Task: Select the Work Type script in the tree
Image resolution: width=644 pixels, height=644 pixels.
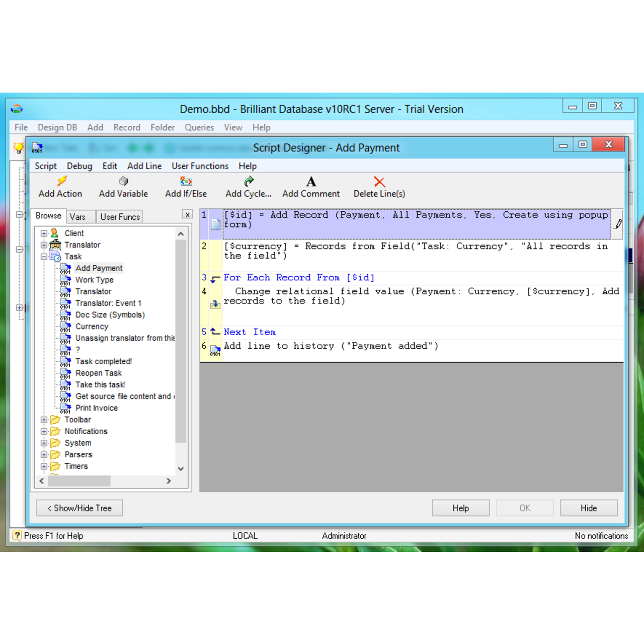Action: pos(95,280)
